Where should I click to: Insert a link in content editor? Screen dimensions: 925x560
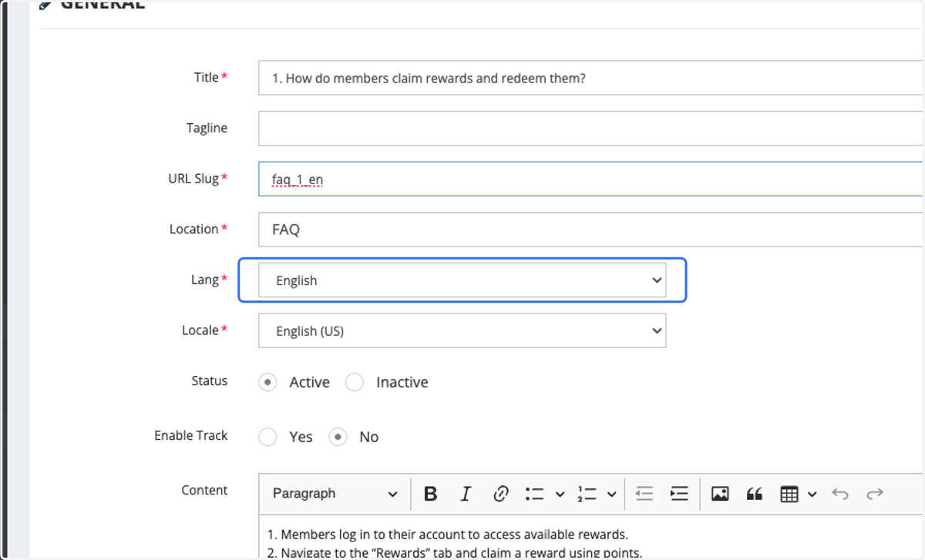pos(500,495)
